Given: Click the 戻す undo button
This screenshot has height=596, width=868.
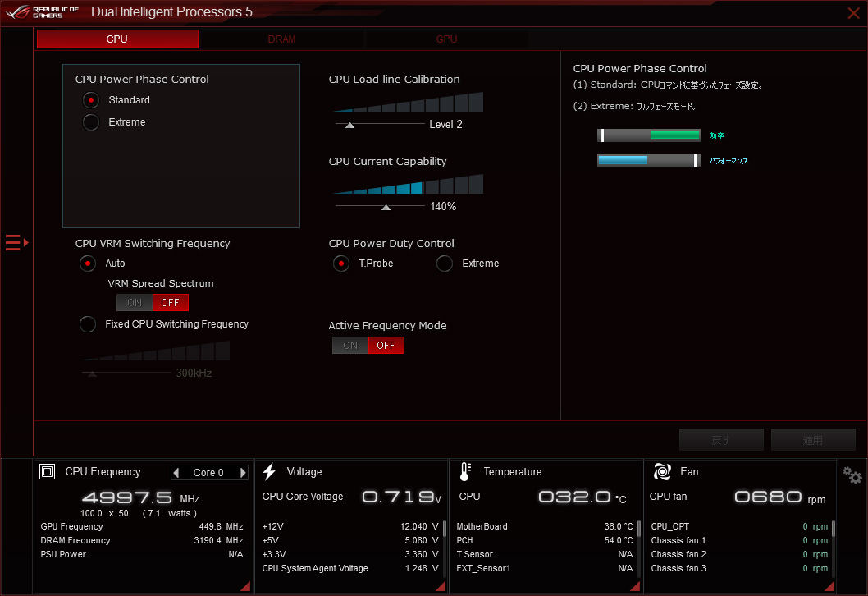Looking at the screenshot, I should (x=721, y=440).
